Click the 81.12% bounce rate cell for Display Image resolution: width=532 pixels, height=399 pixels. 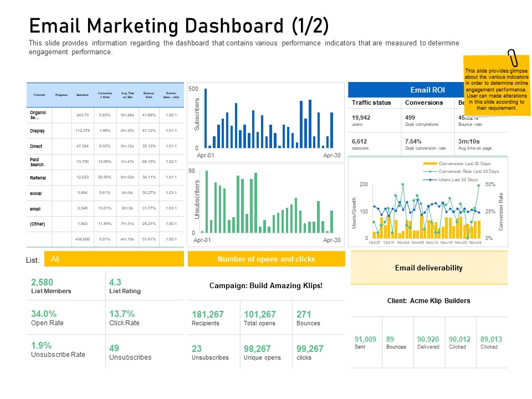[149, 131]
